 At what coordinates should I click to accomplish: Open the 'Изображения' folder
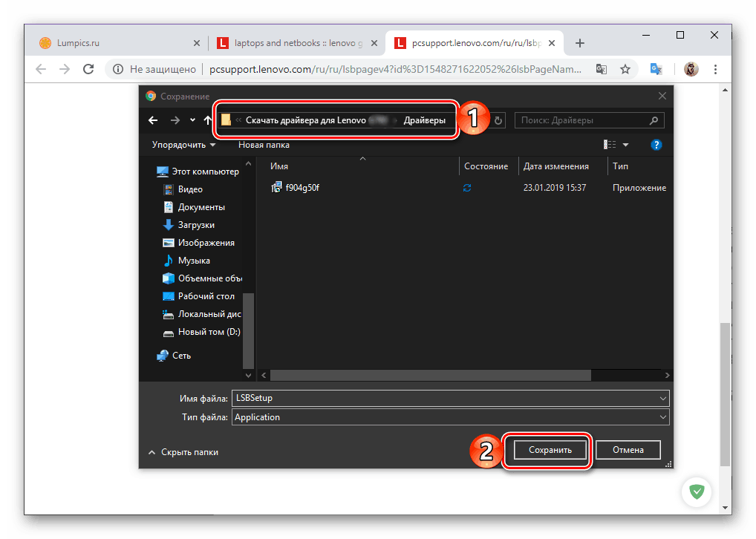point(198,243)
